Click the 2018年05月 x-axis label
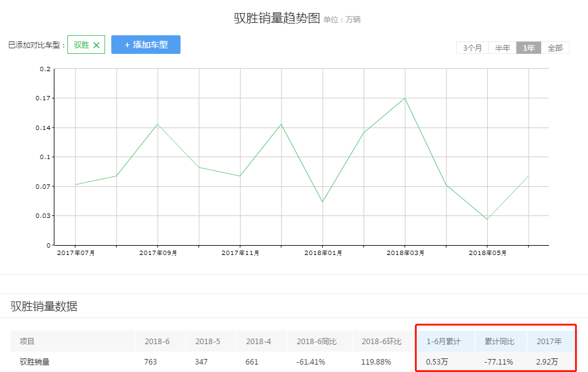 [x=487, y=253]
